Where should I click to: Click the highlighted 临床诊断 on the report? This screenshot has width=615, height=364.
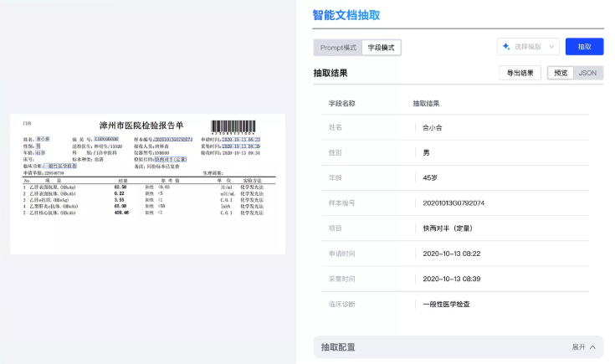[60, 166]
